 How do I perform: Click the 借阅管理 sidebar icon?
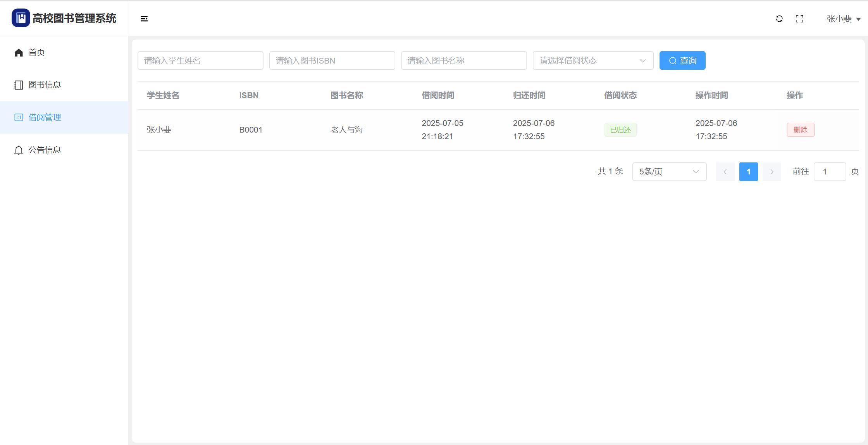click(x=19, y=117)
